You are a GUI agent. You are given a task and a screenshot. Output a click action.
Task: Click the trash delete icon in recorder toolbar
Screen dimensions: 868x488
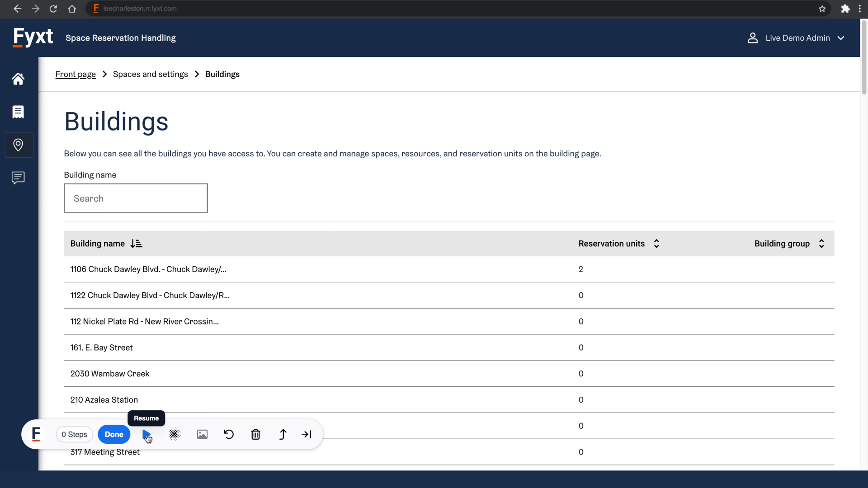point(255,434)
